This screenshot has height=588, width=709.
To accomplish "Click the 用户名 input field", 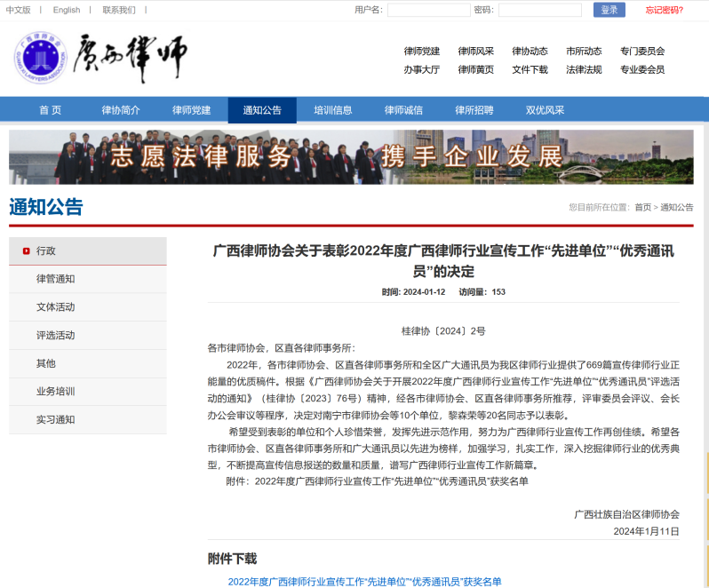I will (x=428, y=10).
